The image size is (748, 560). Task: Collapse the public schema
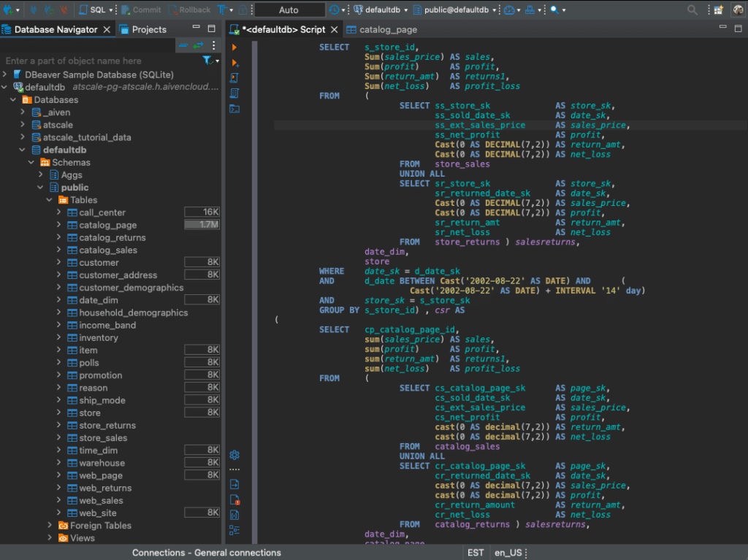(41, 187)
